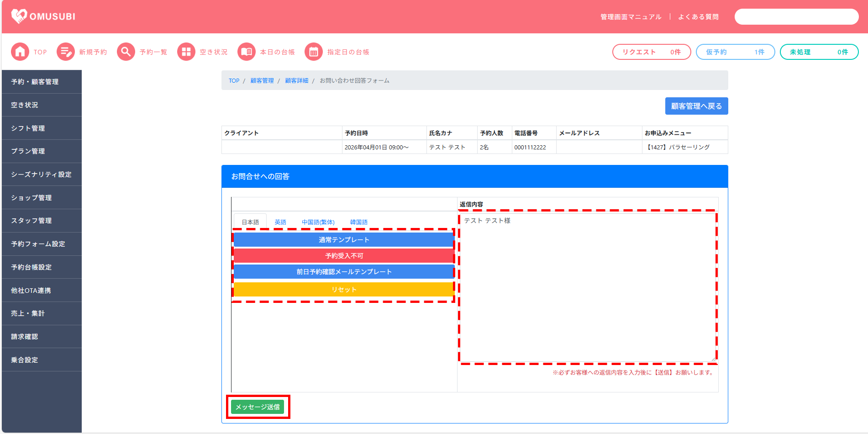Viewport: 868px width, 434px height.
Task: Open the 仮予約 1件 status badge
Action: [735, 52]
